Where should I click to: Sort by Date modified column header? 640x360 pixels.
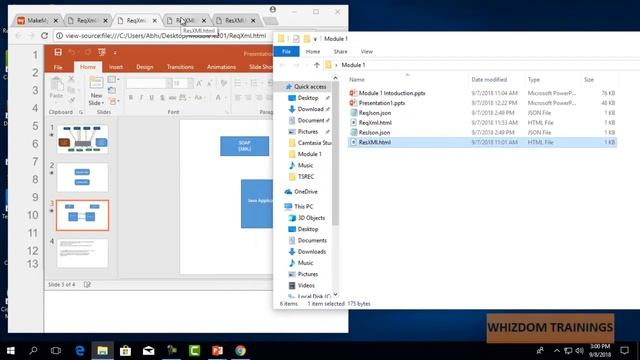point(489,80)
